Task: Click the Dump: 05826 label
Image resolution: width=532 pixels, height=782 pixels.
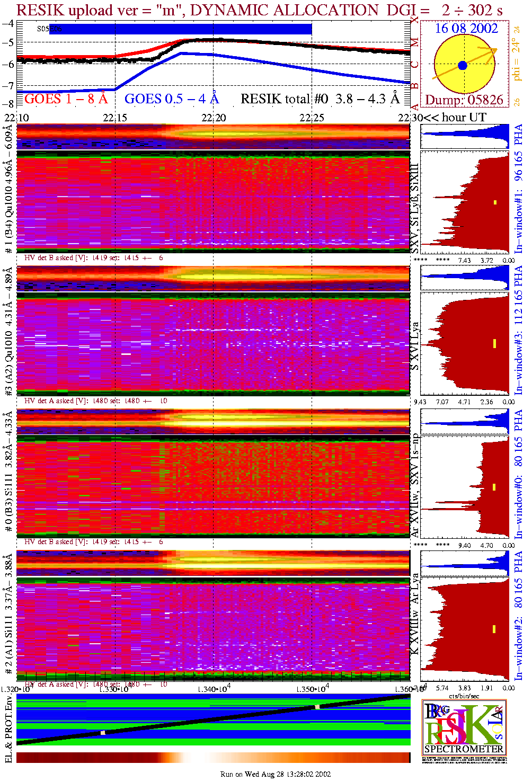Action: (x=464, y=100)
